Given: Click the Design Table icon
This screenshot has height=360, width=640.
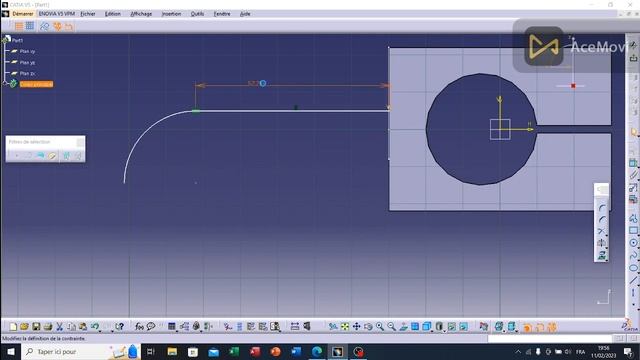Looking at the screenshot, I should [172, 327].
